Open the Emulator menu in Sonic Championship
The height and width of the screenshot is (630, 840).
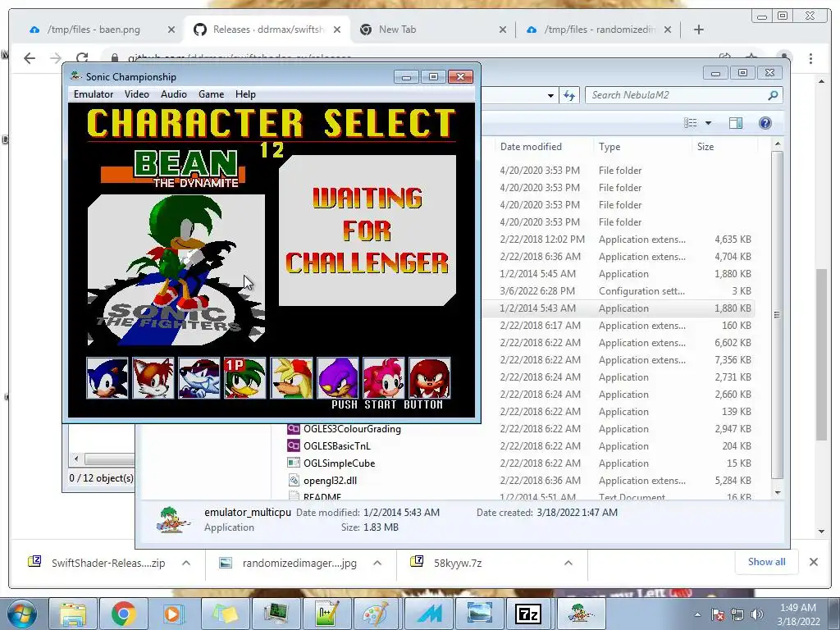pos(94,94)
